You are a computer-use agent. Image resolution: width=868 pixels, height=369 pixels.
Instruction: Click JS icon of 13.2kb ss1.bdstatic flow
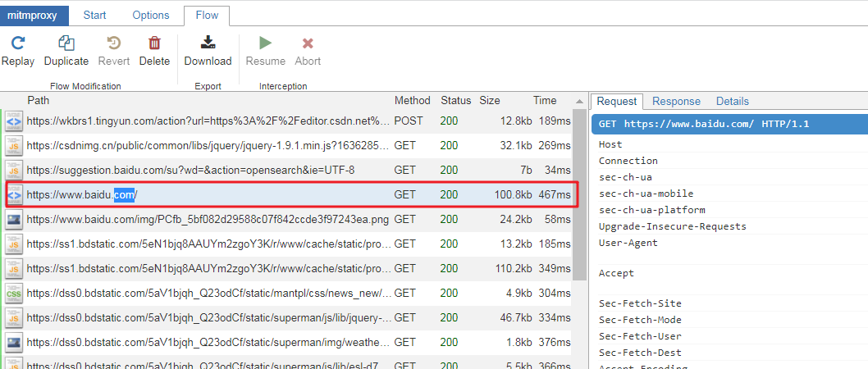(13, 244)
